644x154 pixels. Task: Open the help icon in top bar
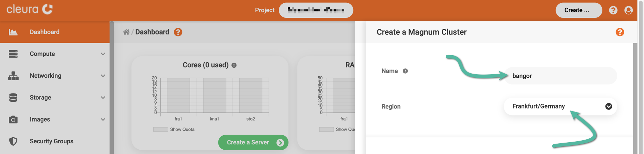[x=613, y=10]
